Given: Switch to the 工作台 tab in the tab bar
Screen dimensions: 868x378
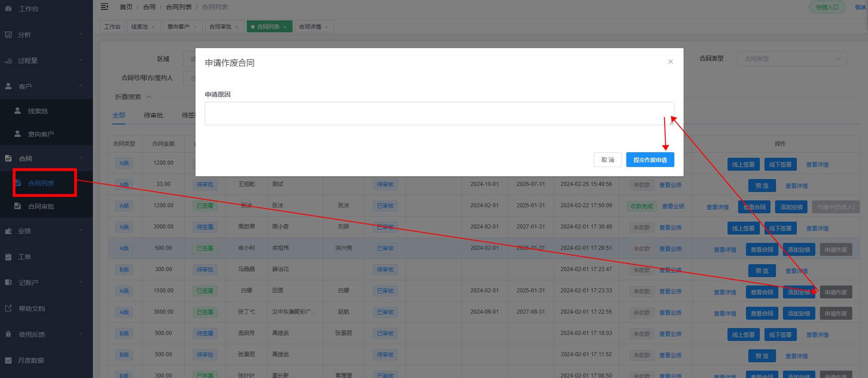Looking at the screenshot, I should click(112, 27).
